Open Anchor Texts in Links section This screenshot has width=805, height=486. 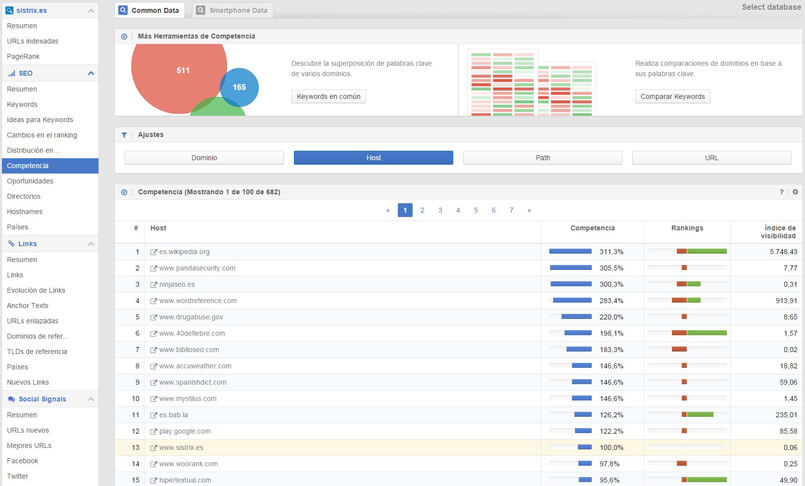[x=28, y=306]
